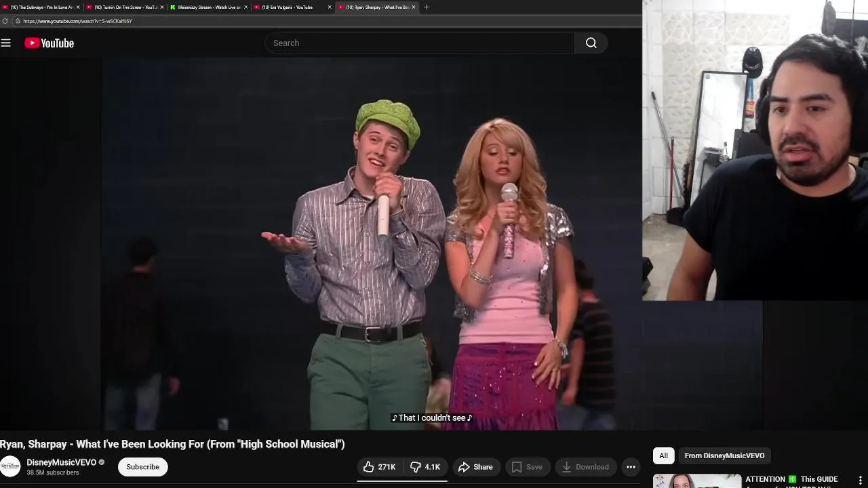Open a new browser tab
This screenshot has width=868, height=488.
click(x=426, y=7)
